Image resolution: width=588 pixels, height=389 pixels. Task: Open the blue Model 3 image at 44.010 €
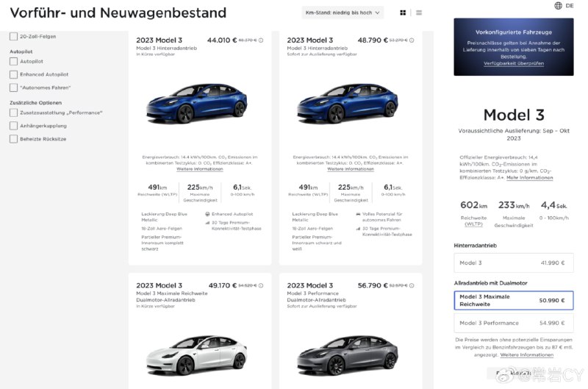coord(196,103)
